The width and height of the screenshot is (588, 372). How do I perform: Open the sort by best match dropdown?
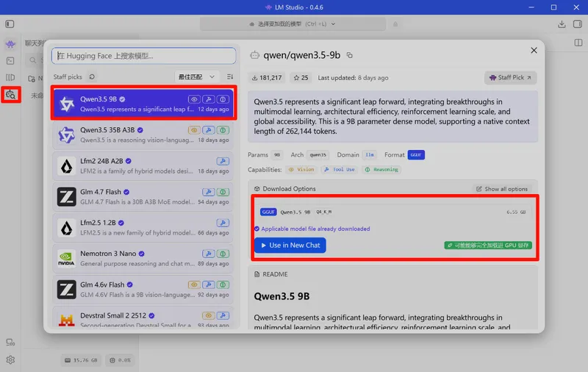pyautogui.click(x=196, y=77)
